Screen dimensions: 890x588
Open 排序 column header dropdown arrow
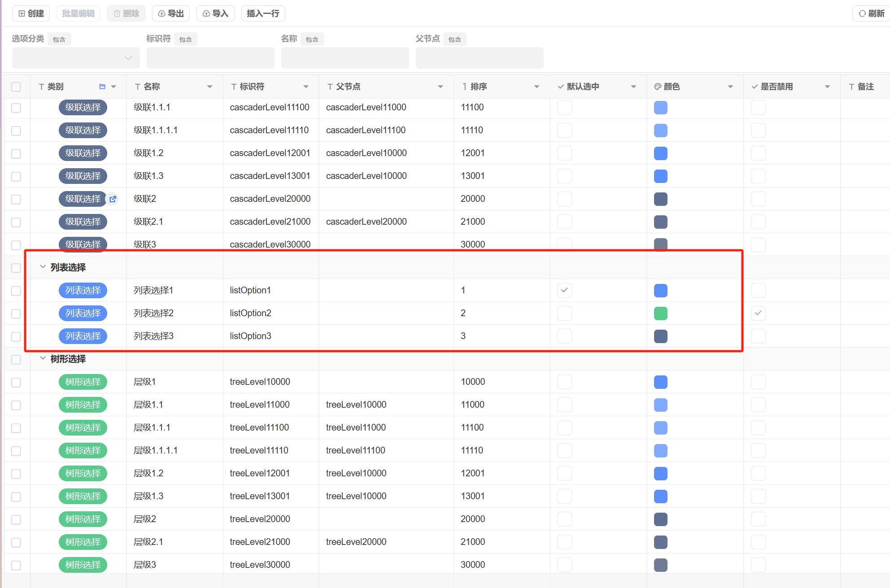(x=537, y=87)
